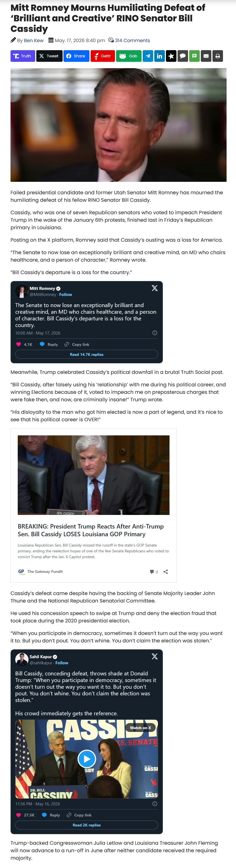Jump to 314 Comments
Viewport: 236px width, 868px height.
click(132, 40)
